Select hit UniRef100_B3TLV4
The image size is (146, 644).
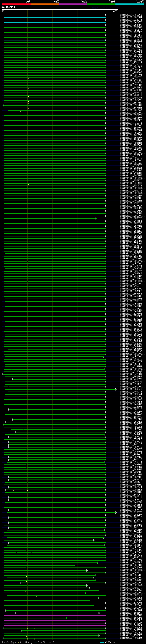coord(131,75)
